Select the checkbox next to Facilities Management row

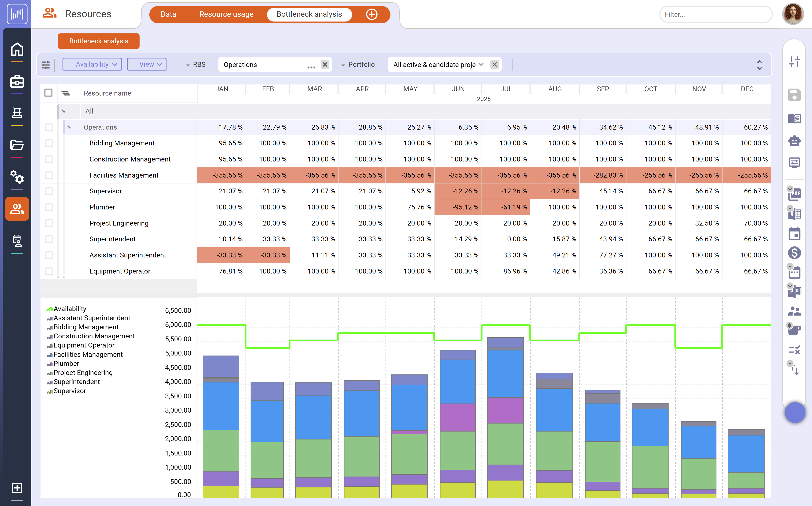[49, 175]
